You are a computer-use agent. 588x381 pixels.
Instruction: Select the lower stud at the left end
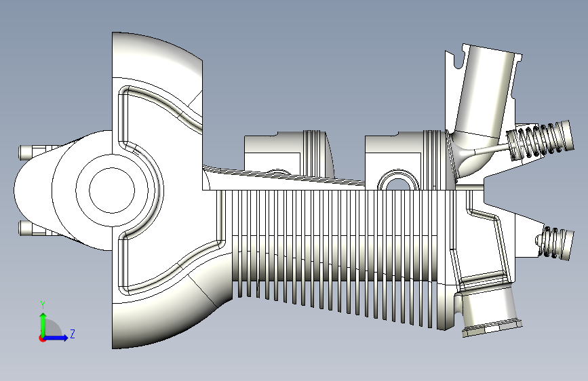tap(26, 228)
